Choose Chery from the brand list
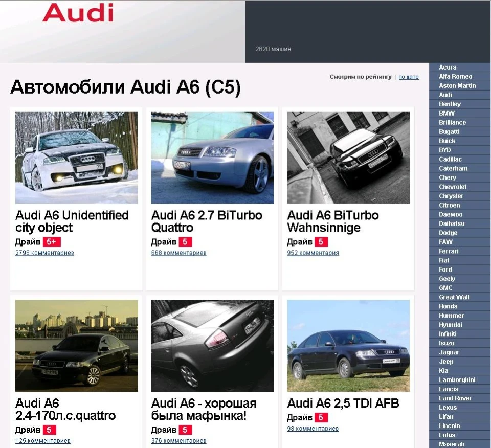The width and height of the screenshot is (491, 448). pyautogui.click(x=448, y=178)
